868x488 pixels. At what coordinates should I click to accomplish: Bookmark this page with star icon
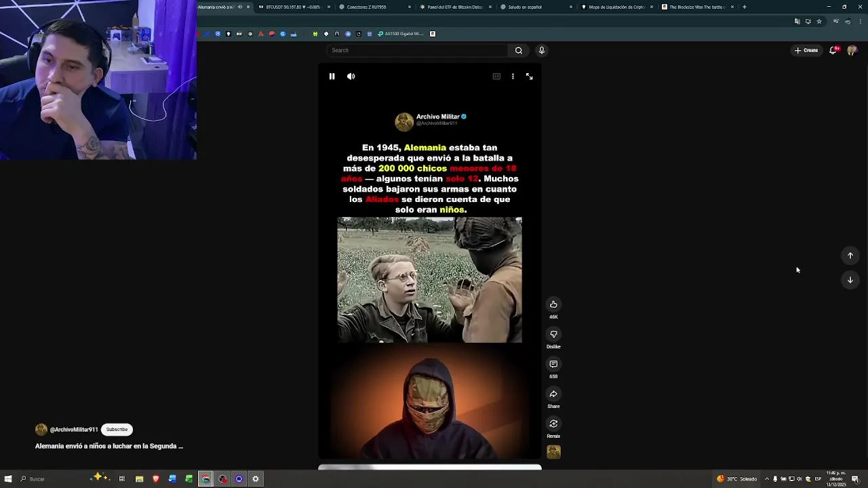click(x=819, y=21)
